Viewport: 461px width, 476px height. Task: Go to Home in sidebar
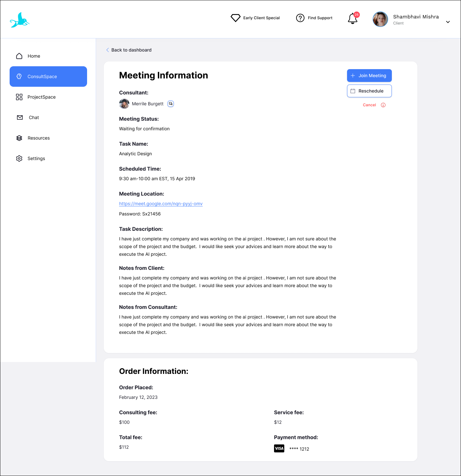[48, 56]
